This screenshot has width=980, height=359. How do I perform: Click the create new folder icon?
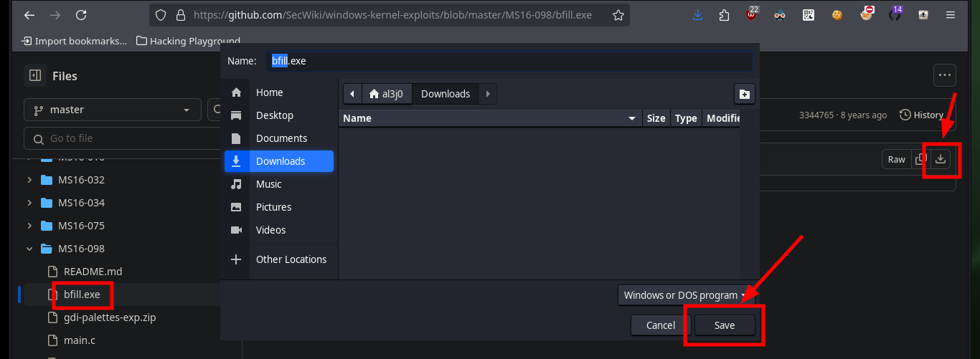coord(745,94)
